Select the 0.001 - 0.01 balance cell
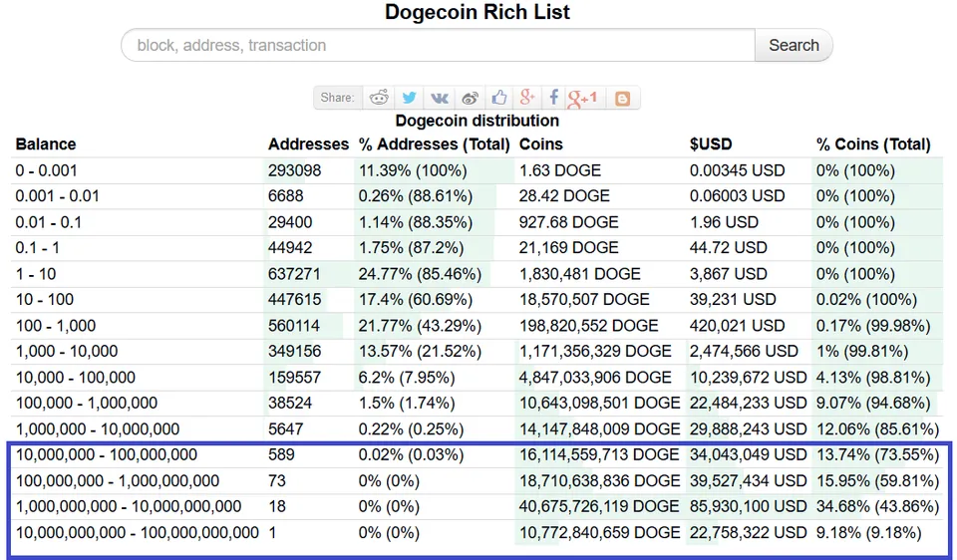This screenshot has height=560, width=957. click(x=58, y=196)
